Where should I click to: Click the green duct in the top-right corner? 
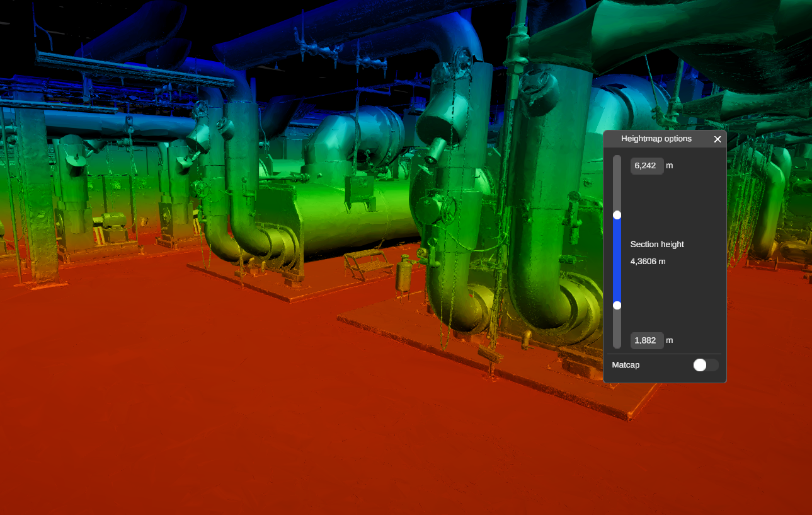693,32
